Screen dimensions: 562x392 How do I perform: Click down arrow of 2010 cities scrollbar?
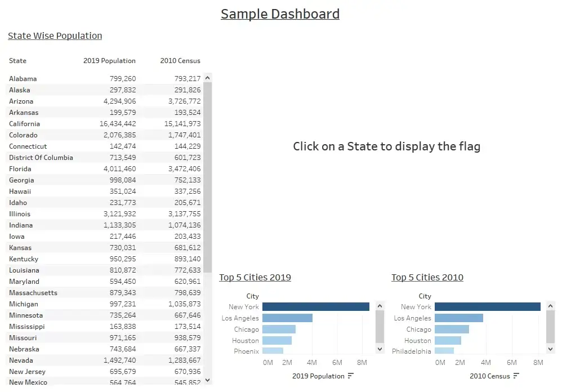coord(551,349)
